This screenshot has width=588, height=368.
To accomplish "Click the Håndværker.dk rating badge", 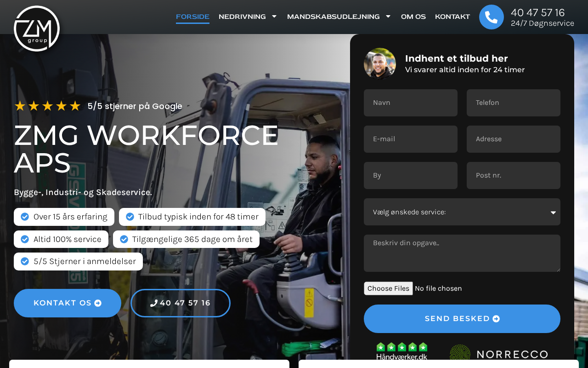I will point(402,351).
